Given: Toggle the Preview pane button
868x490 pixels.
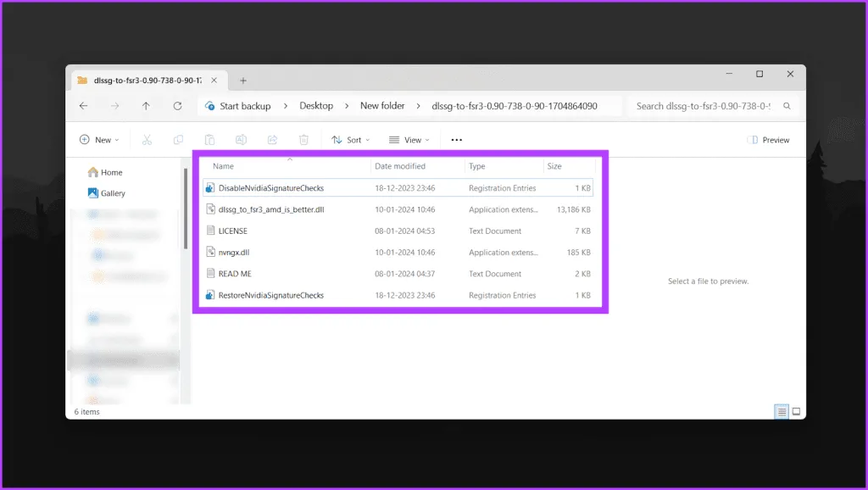Looking at the screenshot, I should [x=768, y=140].
